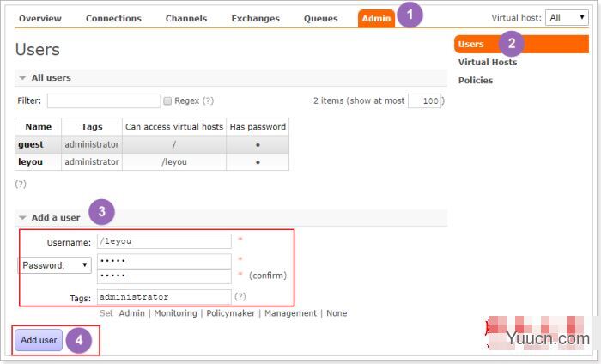Set the tag to Monitoring

[175, 313]
